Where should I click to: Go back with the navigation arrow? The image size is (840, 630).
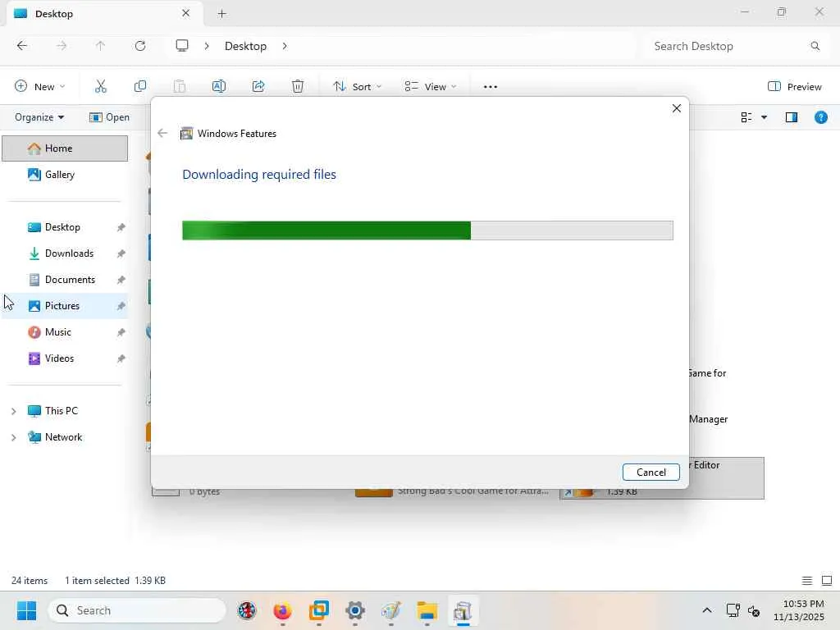coord(22,46)
